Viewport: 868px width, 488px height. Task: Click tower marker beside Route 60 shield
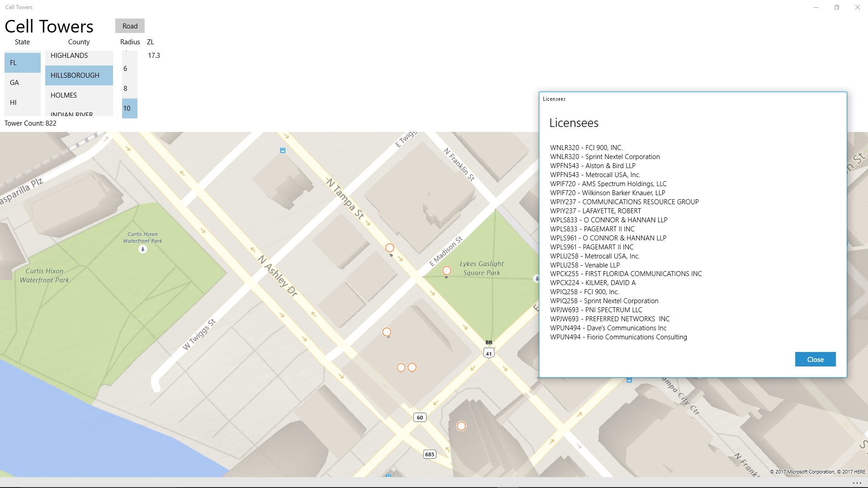click(x=461, y=426)
